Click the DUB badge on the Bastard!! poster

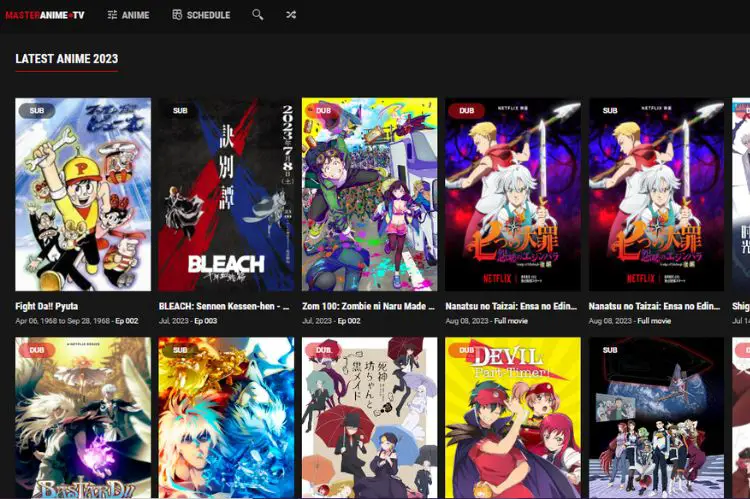pos(37,350)
